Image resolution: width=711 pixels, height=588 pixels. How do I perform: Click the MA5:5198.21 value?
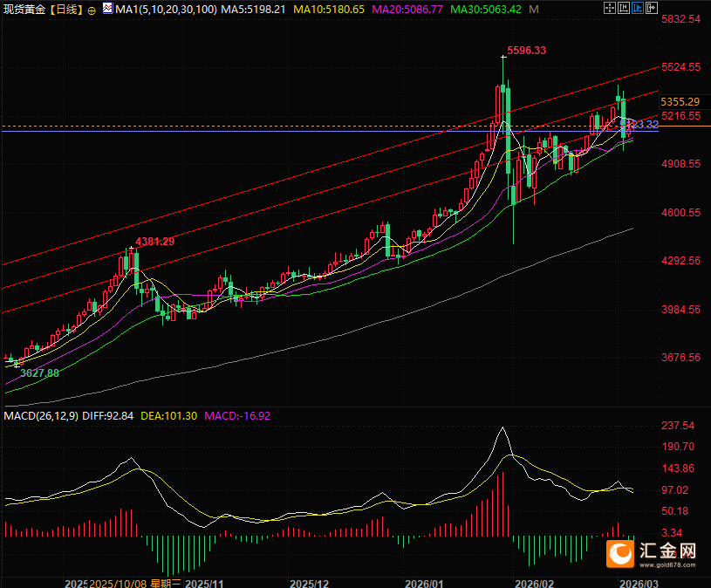click(x=254, y=9)
